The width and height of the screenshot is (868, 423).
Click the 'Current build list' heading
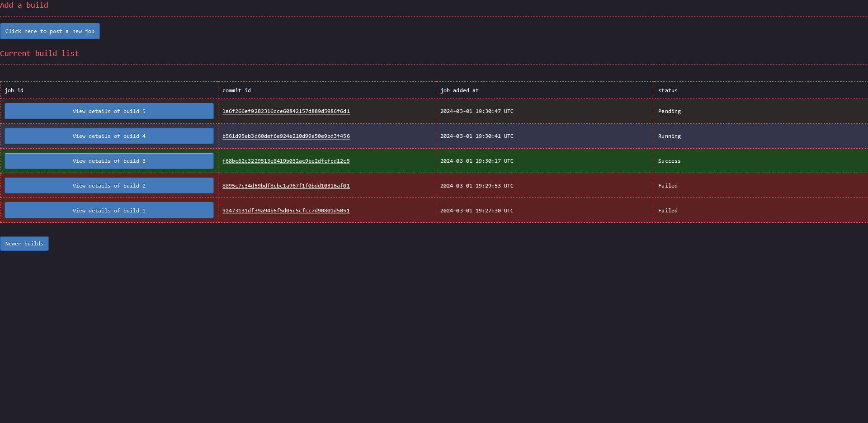pyautogui.click(x=39, y=53)
